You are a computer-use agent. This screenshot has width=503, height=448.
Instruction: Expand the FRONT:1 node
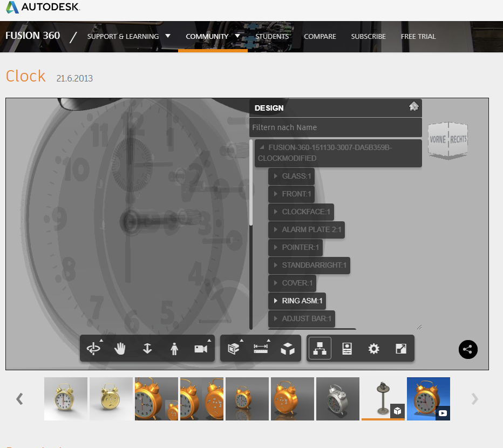[276, 194]
